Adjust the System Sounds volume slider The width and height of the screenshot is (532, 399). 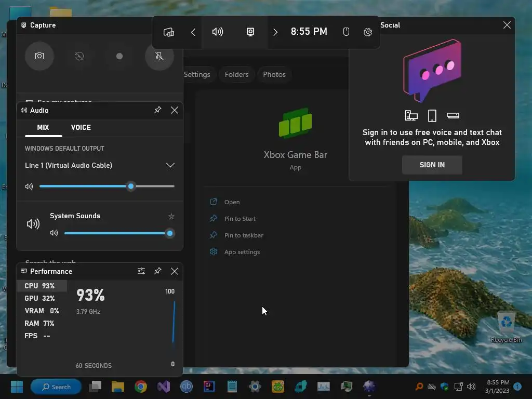tap(119, 233)
